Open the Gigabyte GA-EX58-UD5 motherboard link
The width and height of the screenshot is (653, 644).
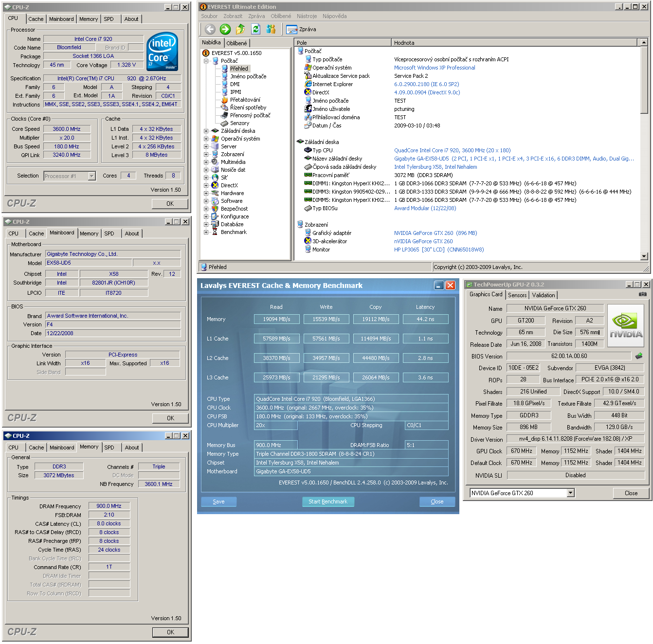click(514, 159)
